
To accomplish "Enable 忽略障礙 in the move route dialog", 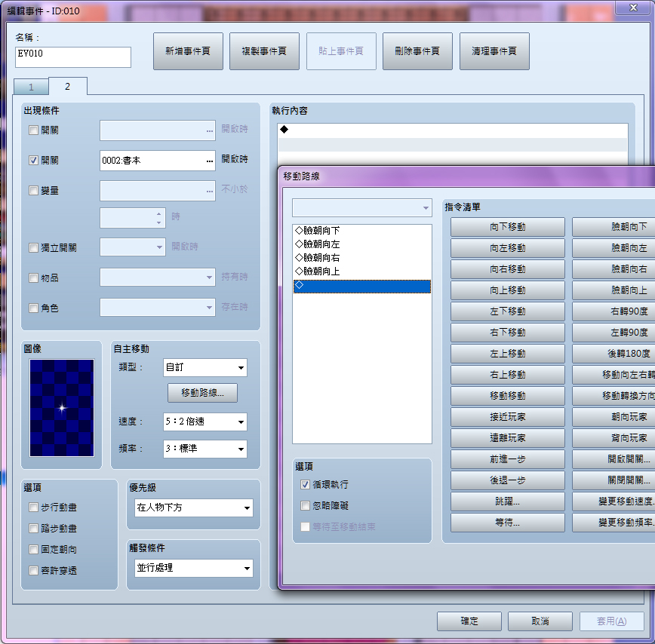I will pyautogui.click(x=306, y=506).
